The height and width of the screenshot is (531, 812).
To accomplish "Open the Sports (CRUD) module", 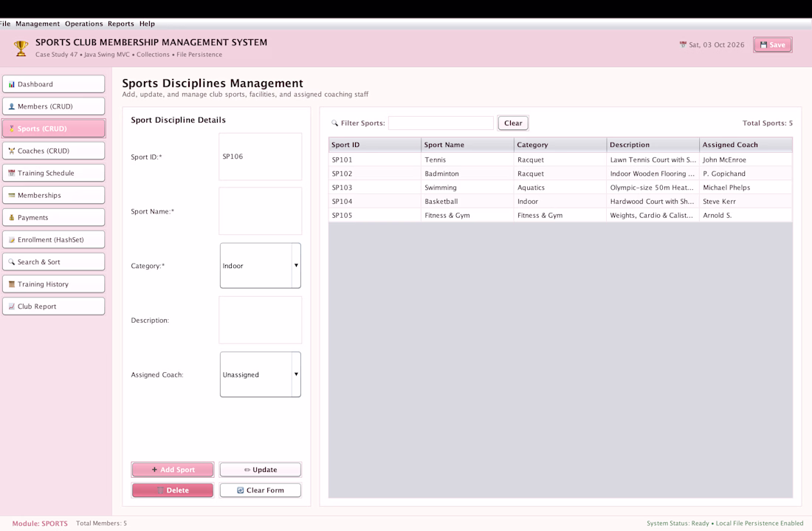I will [54, 129].
